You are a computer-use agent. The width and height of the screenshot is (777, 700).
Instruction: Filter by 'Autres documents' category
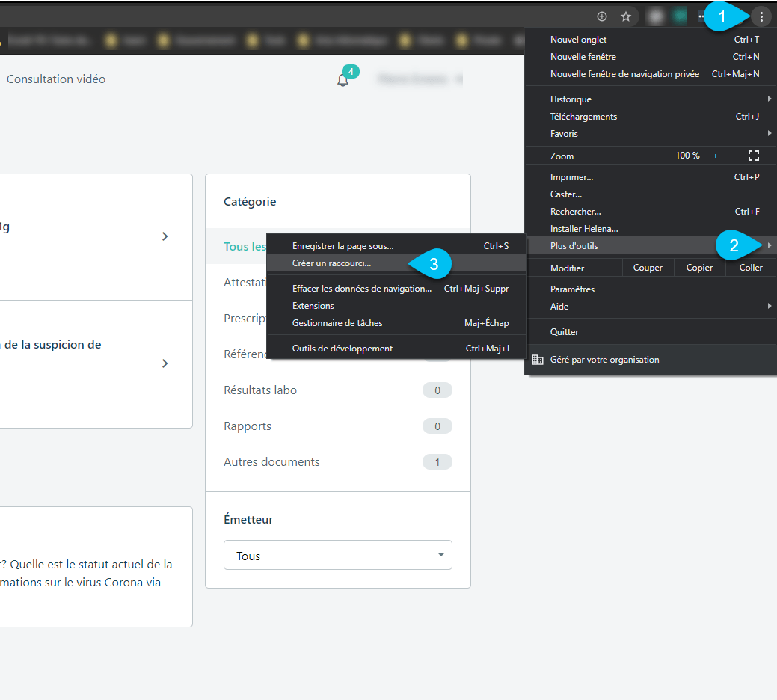[x=271, y=462]
